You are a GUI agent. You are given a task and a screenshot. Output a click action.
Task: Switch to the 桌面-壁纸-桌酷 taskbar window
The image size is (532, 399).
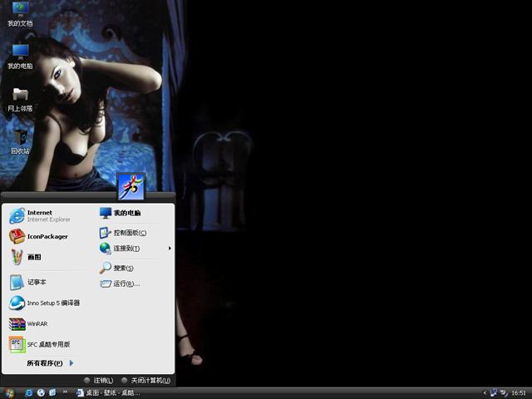click(x=108, y=393)
